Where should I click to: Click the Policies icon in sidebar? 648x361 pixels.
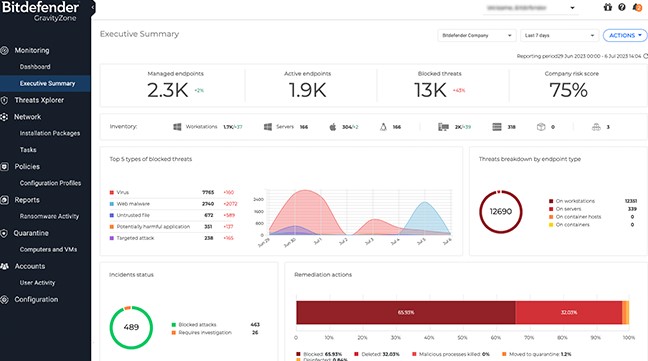[4, 167]
